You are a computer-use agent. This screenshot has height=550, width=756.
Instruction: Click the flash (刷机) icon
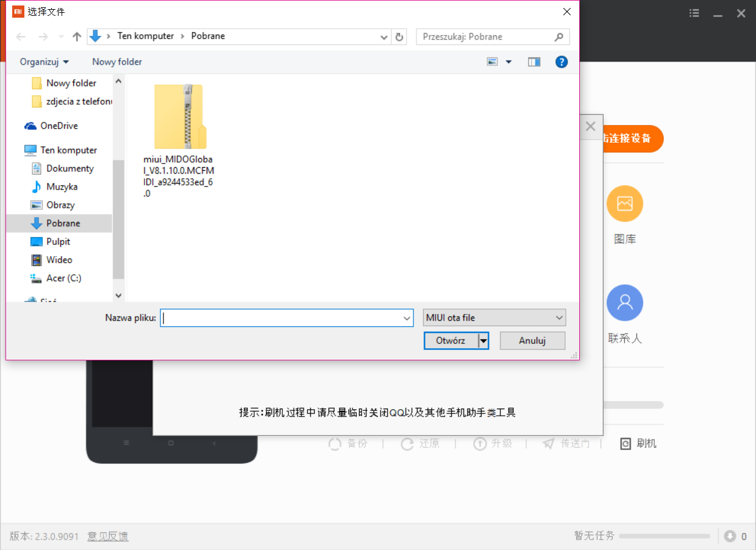(x=626, y=444)
